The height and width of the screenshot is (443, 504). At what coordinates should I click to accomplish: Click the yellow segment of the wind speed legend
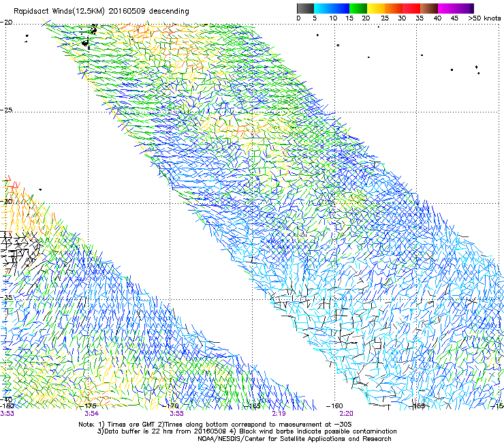[376, 8]
